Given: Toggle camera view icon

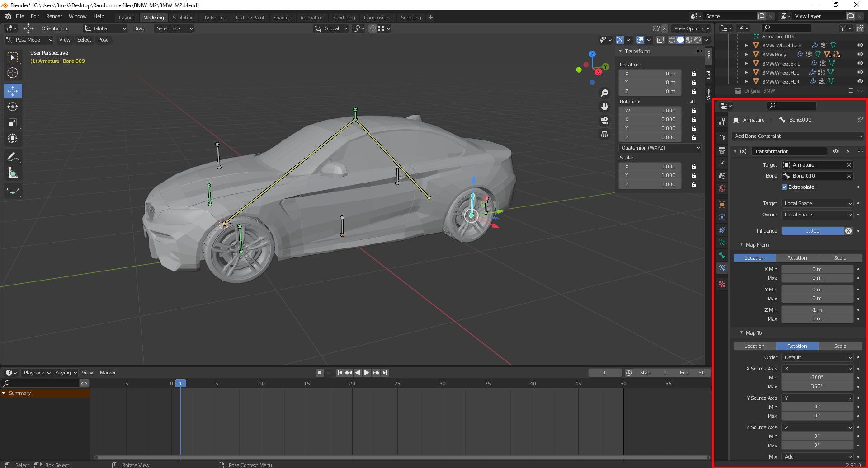Looking at the screenshot, I should (x=604, y=121).
